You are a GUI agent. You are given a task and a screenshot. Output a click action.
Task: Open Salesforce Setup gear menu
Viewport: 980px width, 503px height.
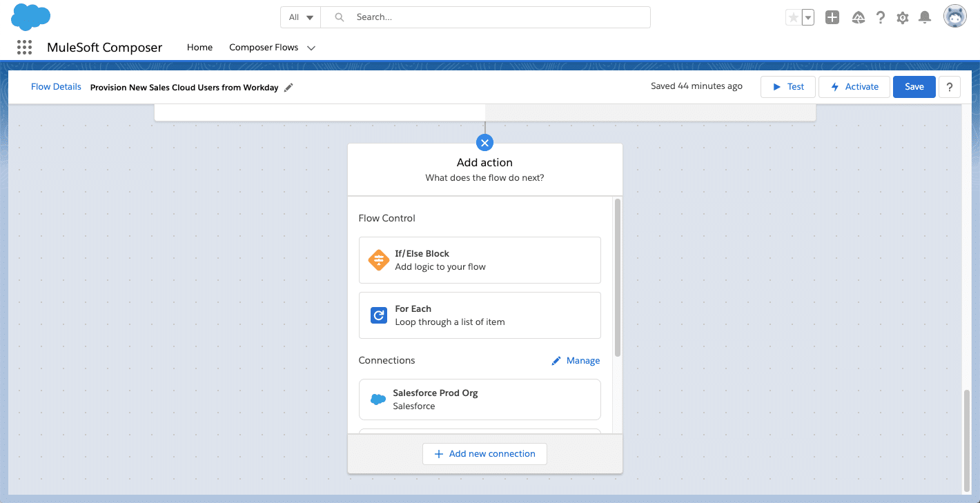(x=903, y=17)
